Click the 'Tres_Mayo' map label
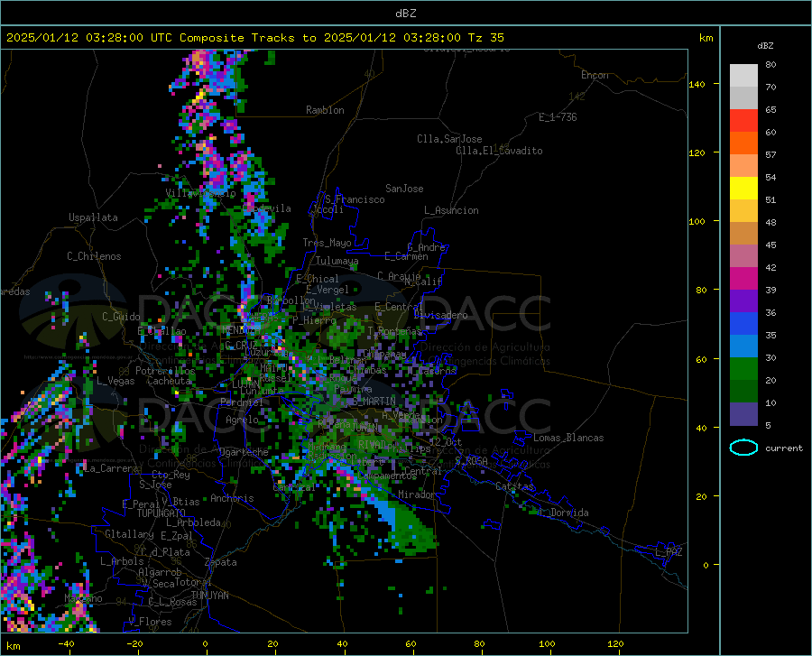The height and width of the screenshot is (656, 812). point(327,243)
